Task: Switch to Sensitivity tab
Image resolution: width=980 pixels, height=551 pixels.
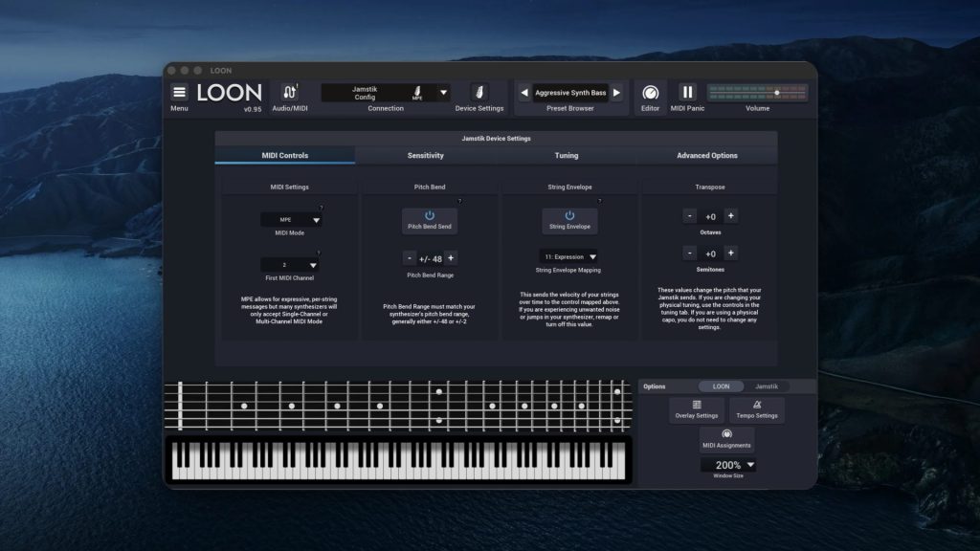Action: pyautogui.click(x=426, y=156)
